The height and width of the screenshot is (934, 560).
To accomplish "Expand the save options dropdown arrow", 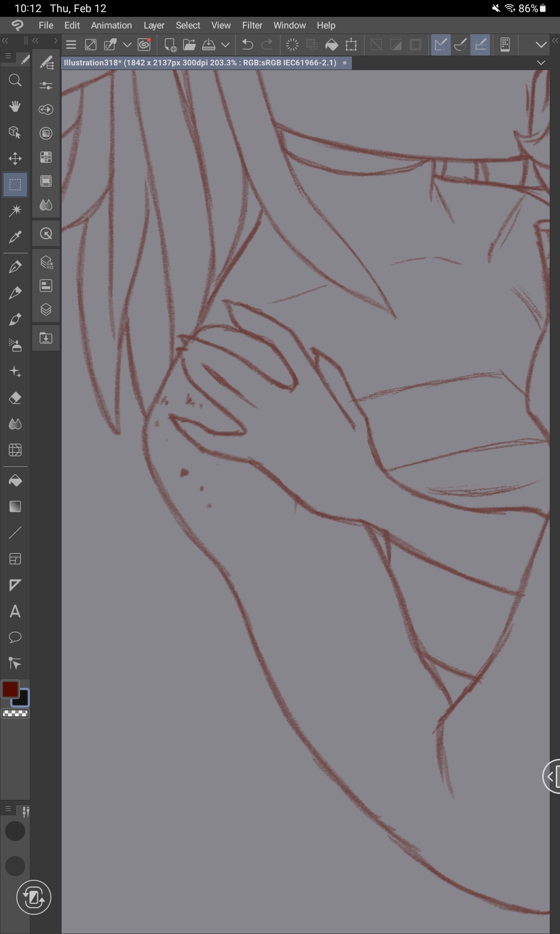I will click(x=225, y=45).
